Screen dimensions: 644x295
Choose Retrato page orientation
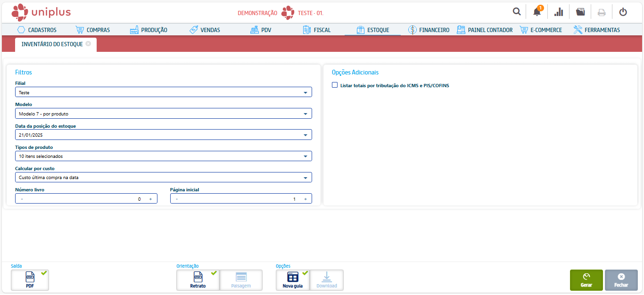point(198,280)
